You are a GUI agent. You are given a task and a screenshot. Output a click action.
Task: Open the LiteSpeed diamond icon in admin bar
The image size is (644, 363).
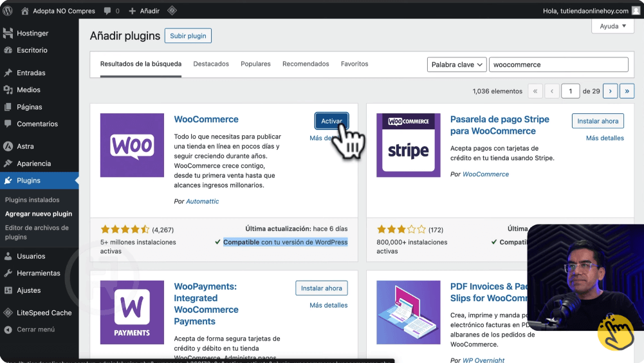[172, 11]
